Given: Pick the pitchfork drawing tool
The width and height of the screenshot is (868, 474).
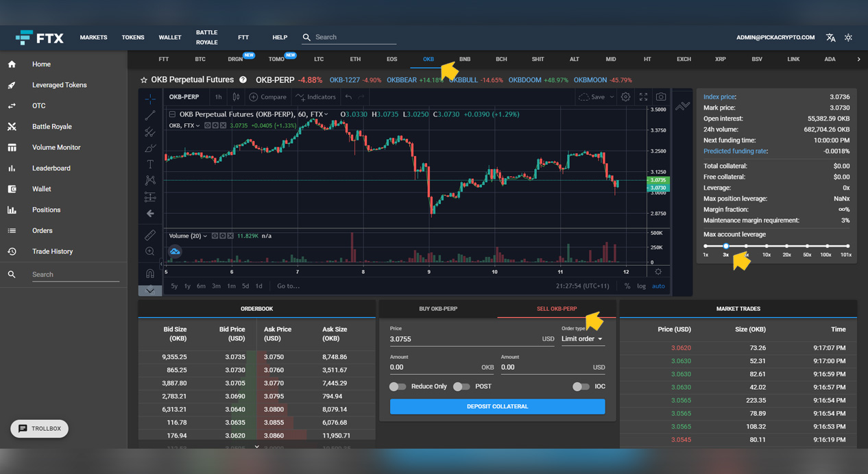Looking at the screenshot, I should [150, 132].
